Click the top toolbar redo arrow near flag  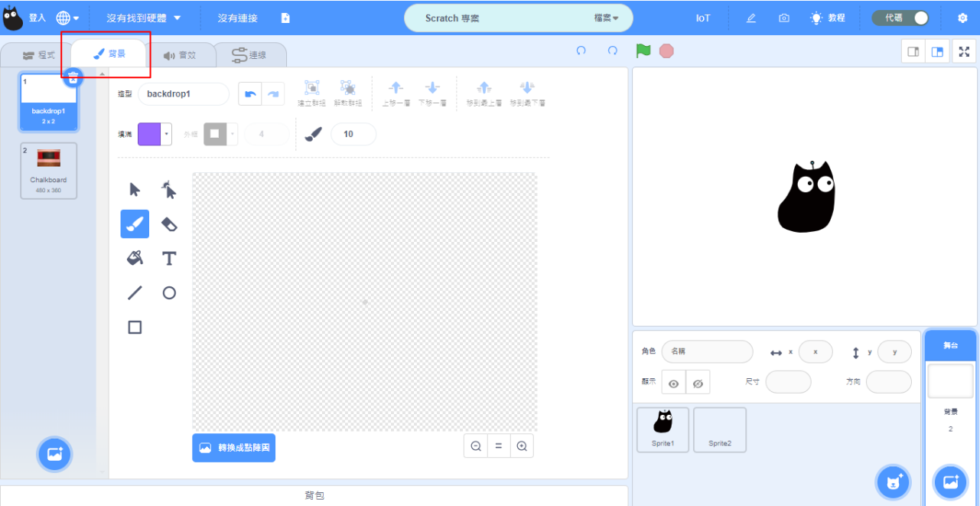pyautogui.click(x=612, y=51)
